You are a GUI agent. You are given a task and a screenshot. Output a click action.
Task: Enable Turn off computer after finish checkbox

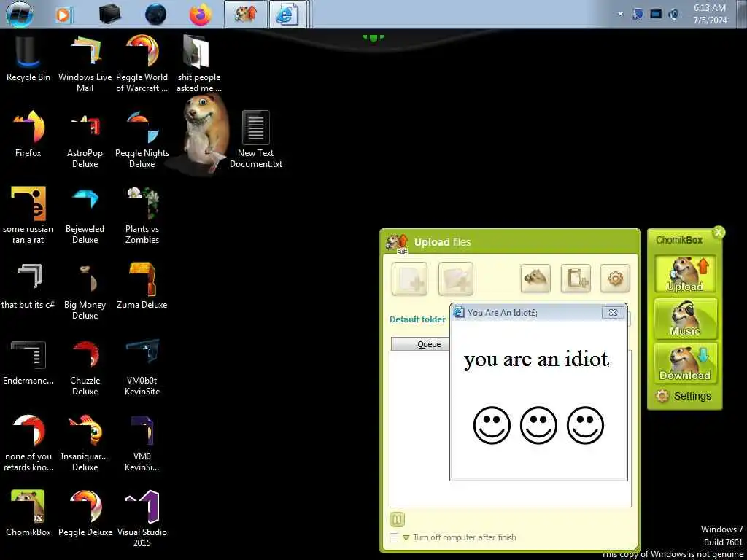click(394, 537)
